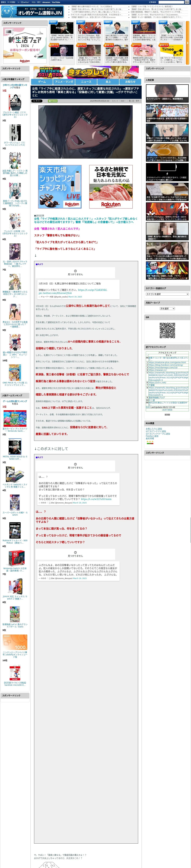Select the 炎上 navigation tab
The width and height of the screenshot is (191, 868).
click(108, 82)
